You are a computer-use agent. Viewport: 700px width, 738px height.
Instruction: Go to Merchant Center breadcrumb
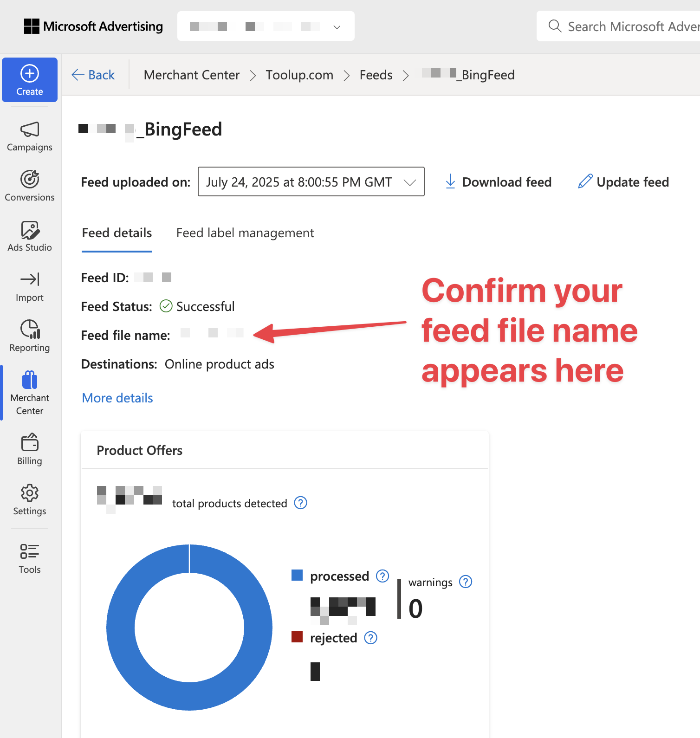pyautogui.click(x=192, y=75)
